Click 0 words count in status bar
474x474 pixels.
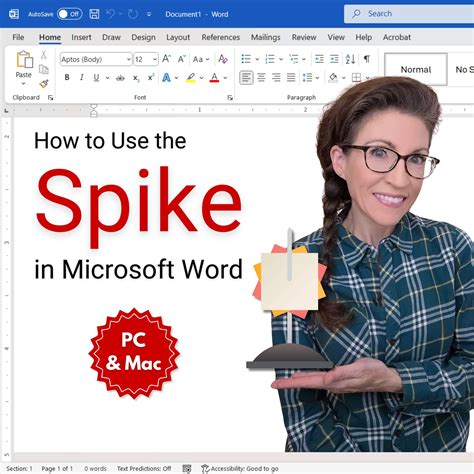[95, 469]
